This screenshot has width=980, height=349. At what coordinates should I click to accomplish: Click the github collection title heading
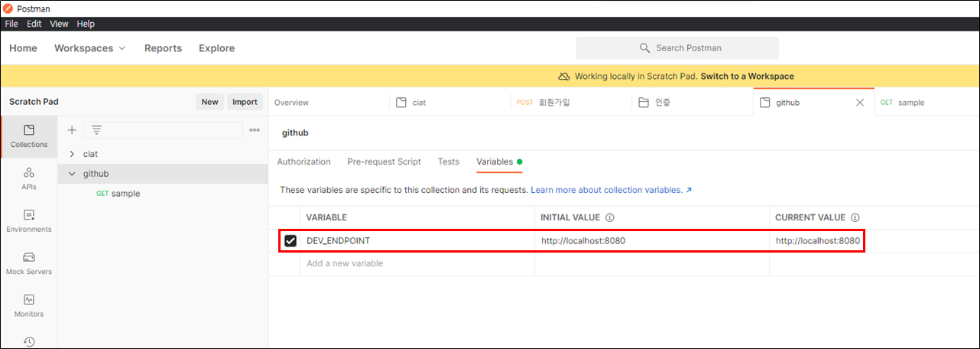(x=295, y=133)
